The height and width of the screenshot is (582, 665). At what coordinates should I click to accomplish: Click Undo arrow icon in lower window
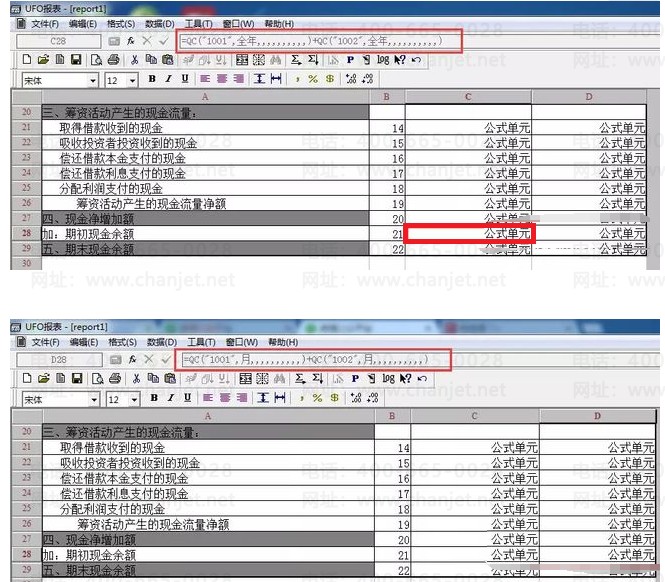click(422, 378)
